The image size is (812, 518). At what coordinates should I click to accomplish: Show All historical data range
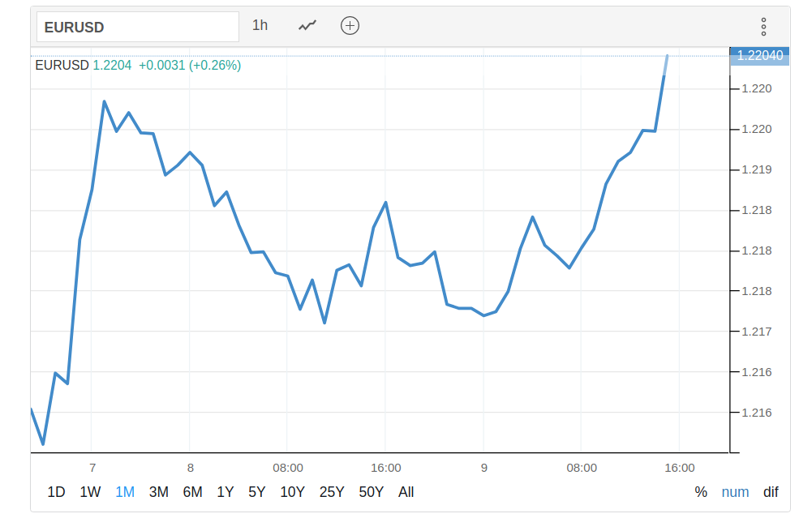[x=406, y=492]
